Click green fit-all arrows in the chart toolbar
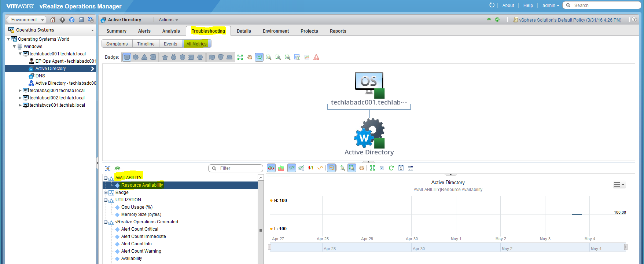 (x=372, y=168)
